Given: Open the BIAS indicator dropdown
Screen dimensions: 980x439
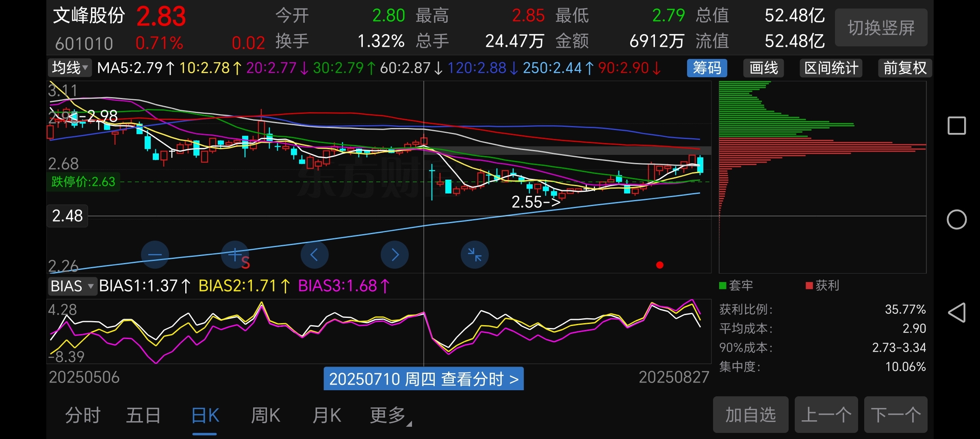Looking at the screenshot, I should click(72, 286).
